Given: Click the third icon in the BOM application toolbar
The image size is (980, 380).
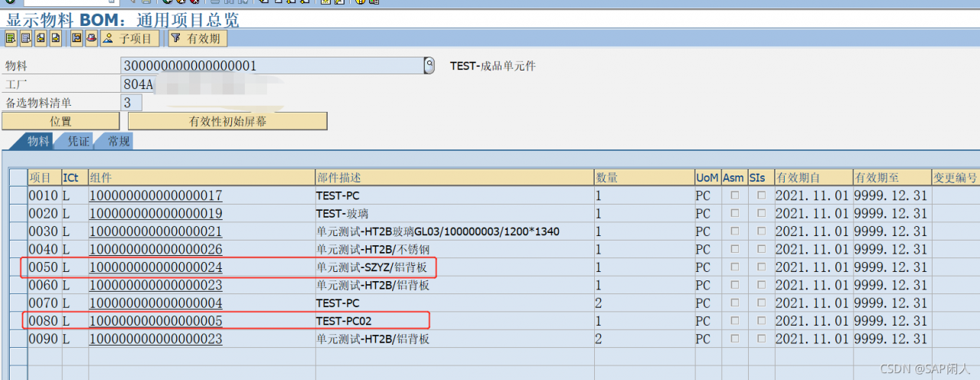Looking at the screenshot, I should pos(41,38).
